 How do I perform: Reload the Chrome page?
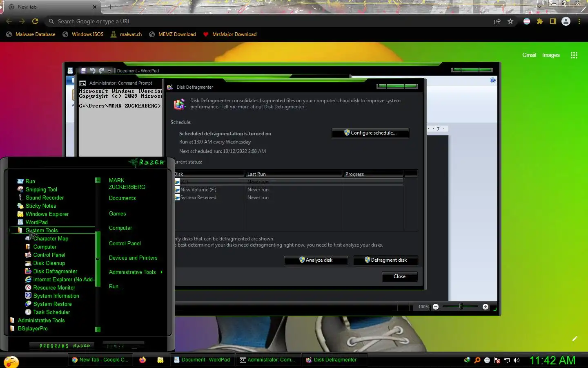tap(35, 21)
